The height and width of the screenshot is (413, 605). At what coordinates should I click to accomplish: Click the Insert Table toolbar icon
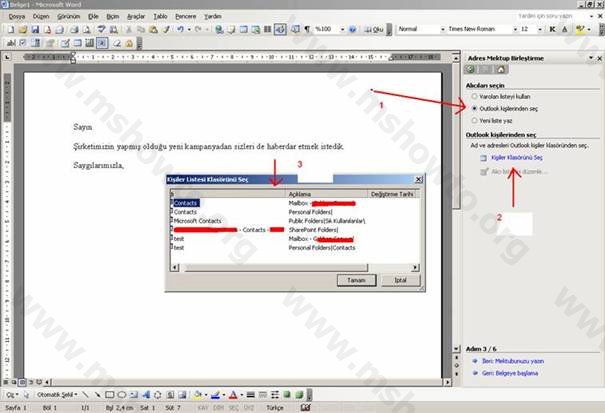coord(243,29)
